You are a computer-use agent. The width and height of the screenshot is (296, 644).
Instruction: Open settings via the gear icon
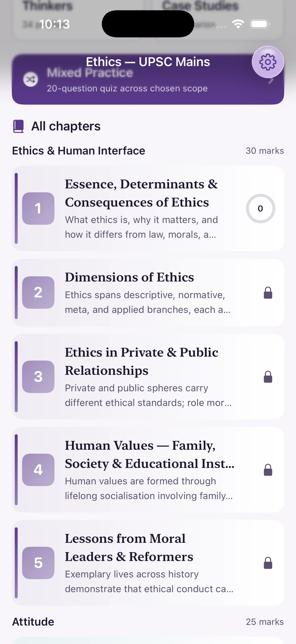268,62
